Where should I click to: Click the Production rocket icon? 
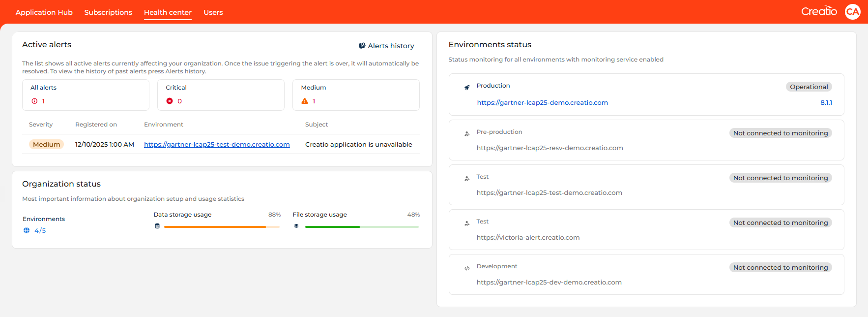tap(467, 88)
